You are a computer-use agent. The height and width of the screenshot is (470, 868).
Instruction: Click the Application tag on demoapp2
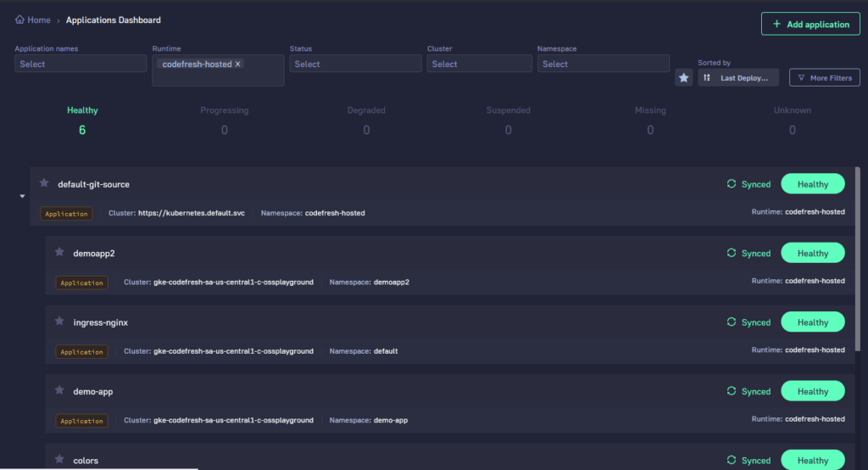(82, 283)
